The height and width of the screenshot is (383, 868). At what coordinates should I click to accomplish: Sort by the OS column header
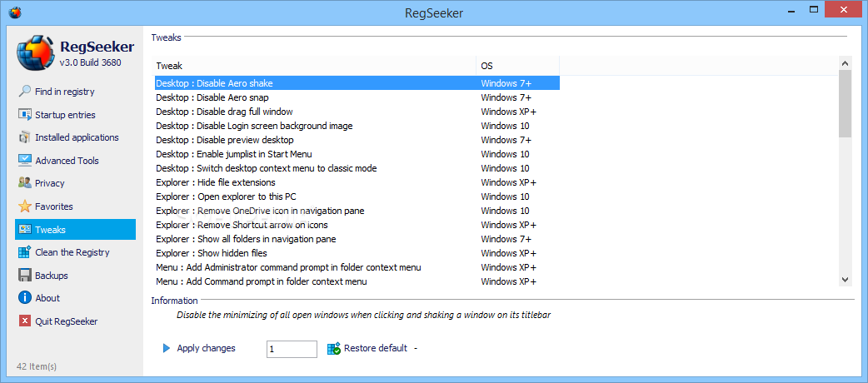coord(517,66)
